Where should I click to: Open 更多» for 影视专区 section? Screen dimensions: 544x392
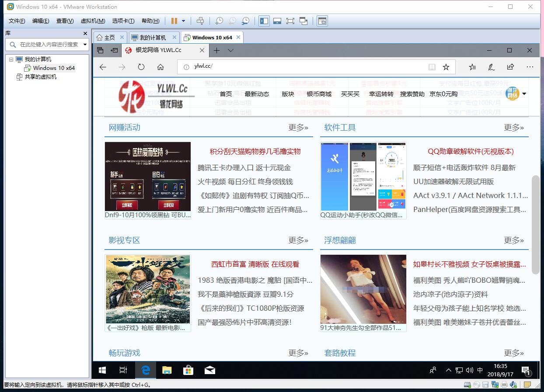coord(298,240)
